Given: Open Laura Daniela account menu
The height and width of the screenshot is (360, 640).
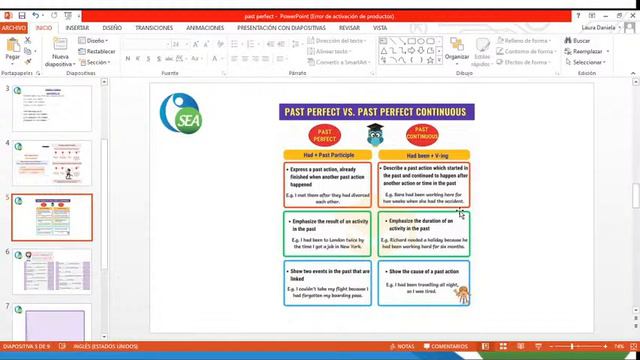Looking at the screenshot, I should (x=601, y=28).
